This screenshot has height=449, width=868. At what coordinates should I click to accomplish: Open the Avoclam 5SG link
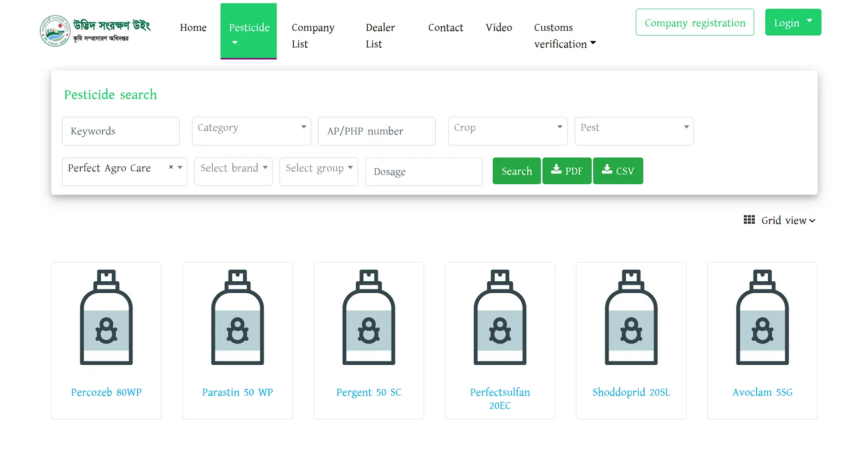763,392
